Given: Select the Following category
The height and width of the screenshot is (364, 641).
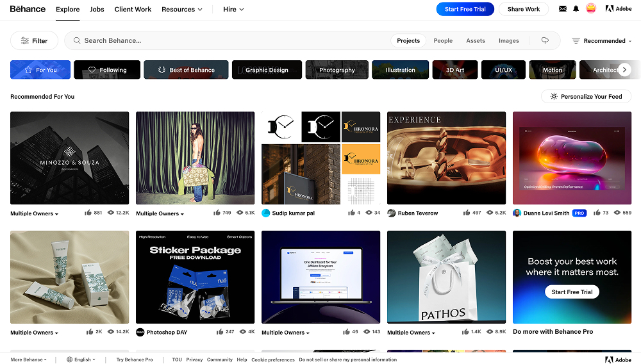Looking at the screenshot, I should pos(107,69).
